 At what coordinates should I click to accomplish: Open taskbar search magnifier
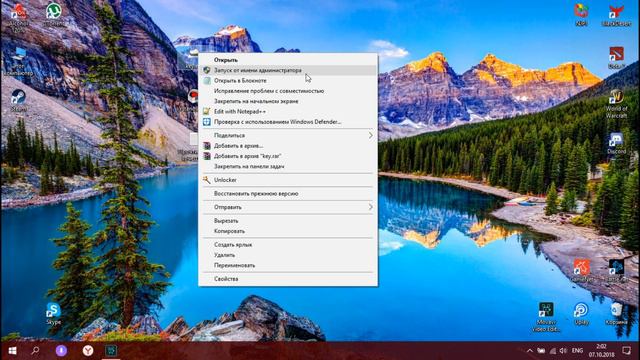(x=36, y=351)
